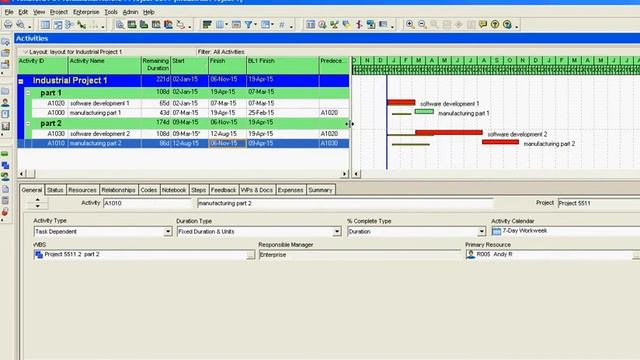Open the Duration Type dropdown
This screenshot has height=360, width=640.
coord(337,232)
